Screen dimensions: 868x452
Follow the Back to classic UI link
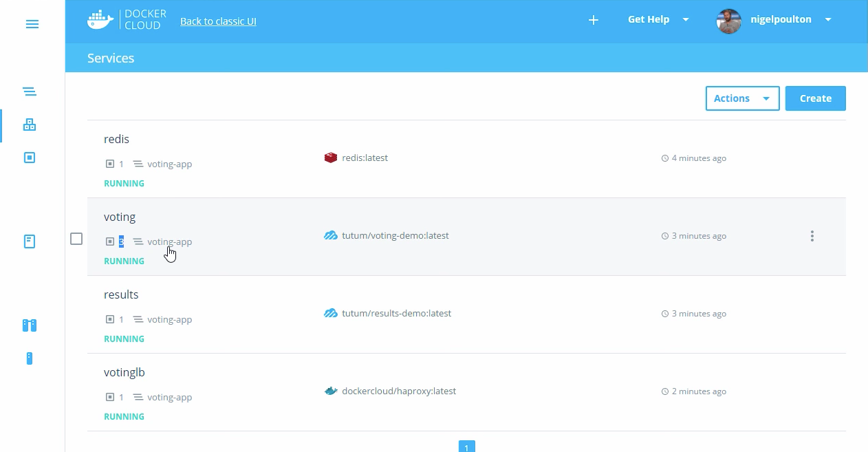(218, 21)
